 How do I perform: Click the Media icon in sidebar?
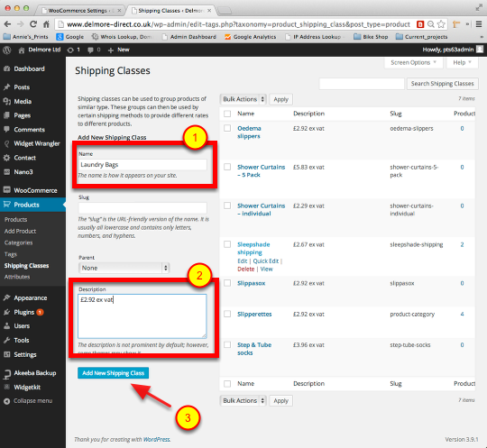(x=7, y=101)
